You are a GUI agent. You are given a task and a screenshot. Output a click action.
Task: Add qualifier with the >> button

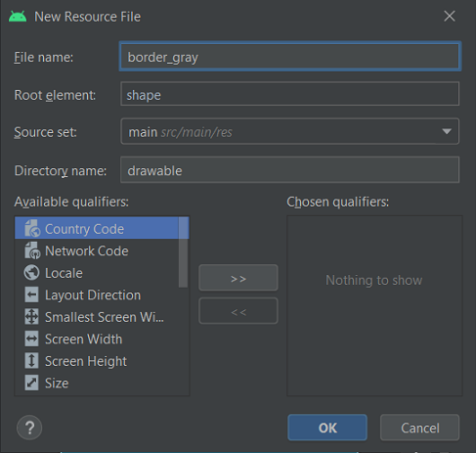pos(238,278)
